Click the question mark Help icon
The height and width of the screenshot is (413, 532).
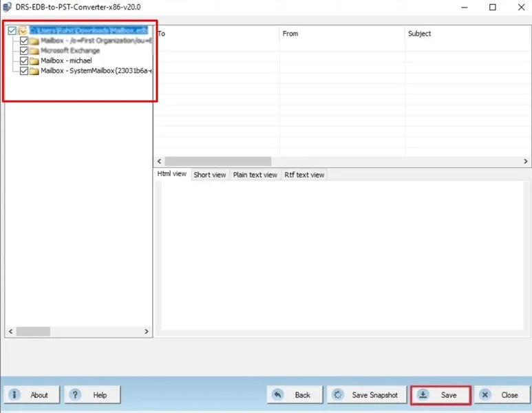click(75, 394)
